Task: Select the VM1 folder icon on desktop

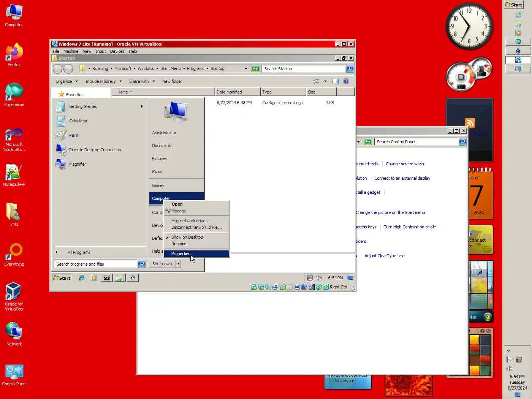Action: (x=14, y=214)
